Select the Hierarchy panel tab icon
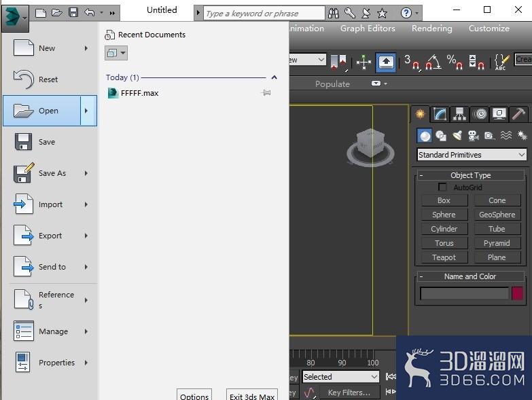 459,114
